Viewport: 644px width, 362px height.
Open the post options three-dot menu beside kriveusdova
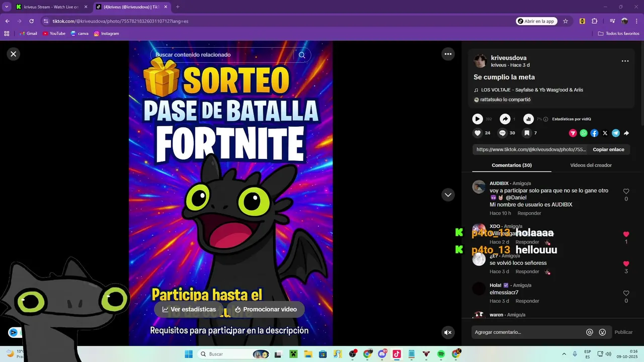click(x=625, y=61)
